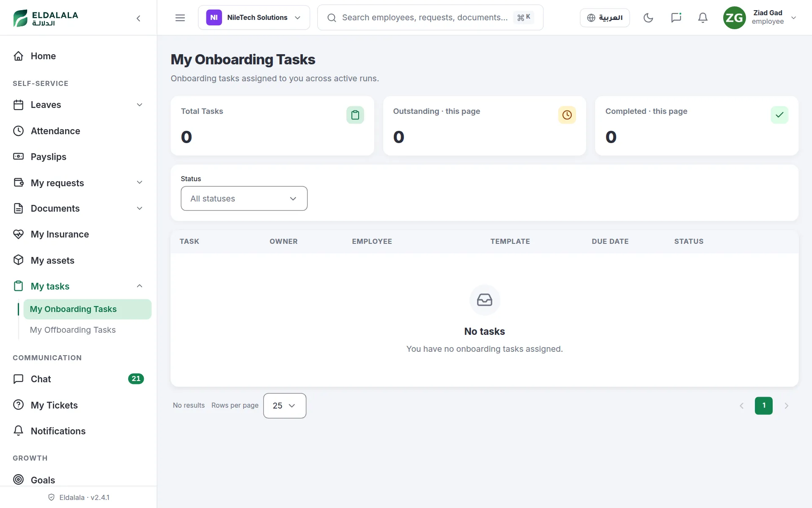
Task: Open Notifications in the sidebar
Action: (78, 431)
